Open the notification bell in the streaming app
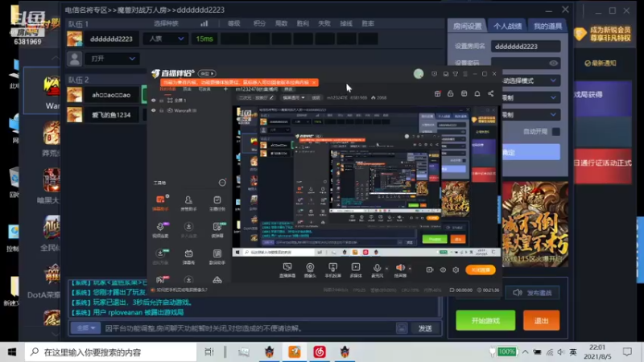 point(477,93)
